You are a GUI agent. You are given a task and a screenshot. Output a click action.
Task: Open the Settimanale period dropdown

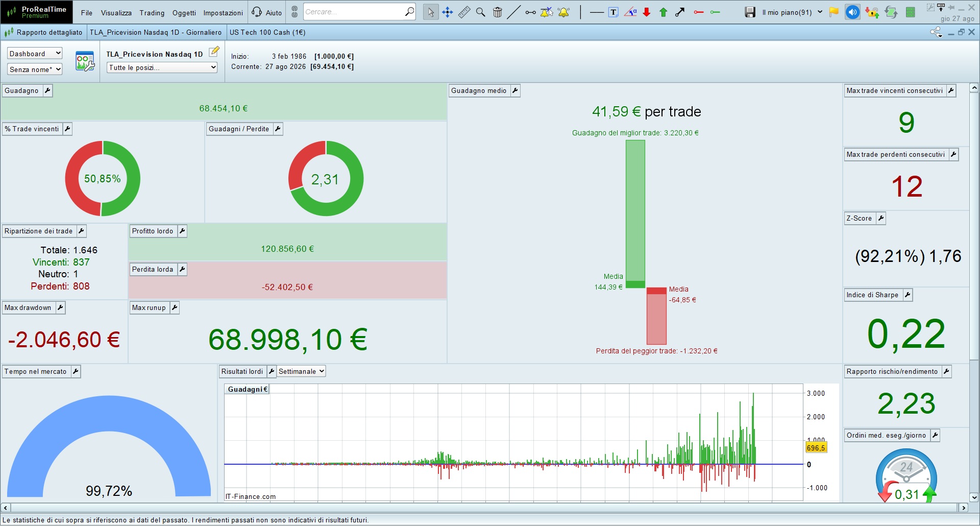click(x=301, y=372)
